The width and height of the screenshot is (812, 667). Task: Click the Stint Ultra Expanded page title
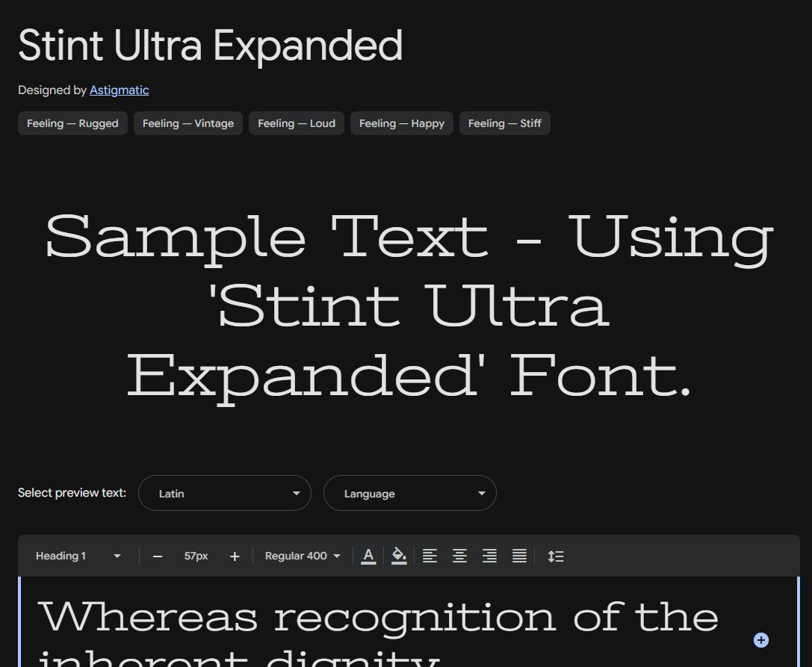[x=210, y=46]
